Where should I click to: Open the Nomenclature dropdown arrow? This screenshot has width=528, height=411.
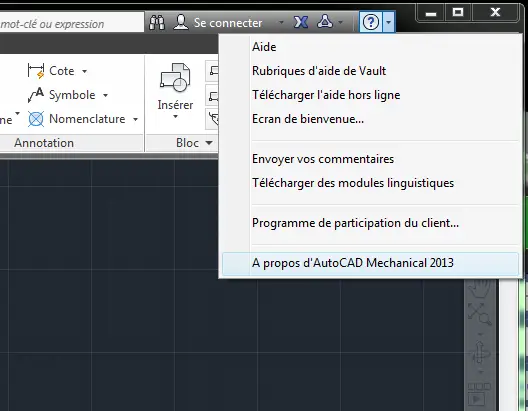[135, 119]
